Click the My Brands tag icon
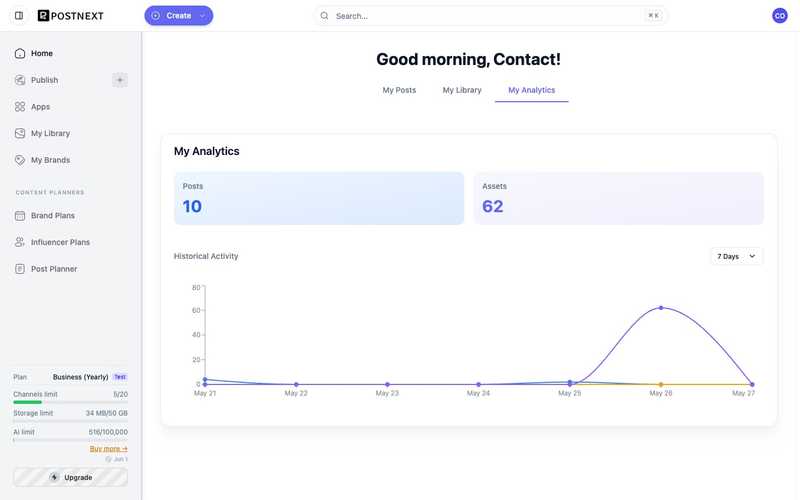This screenshot has width=800, height=500. coord(20,160)
